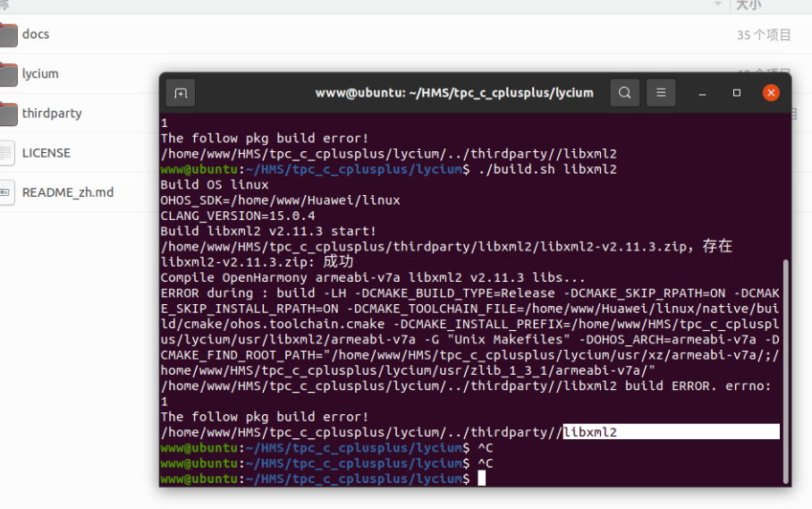Open new tab in terminal

181,93
